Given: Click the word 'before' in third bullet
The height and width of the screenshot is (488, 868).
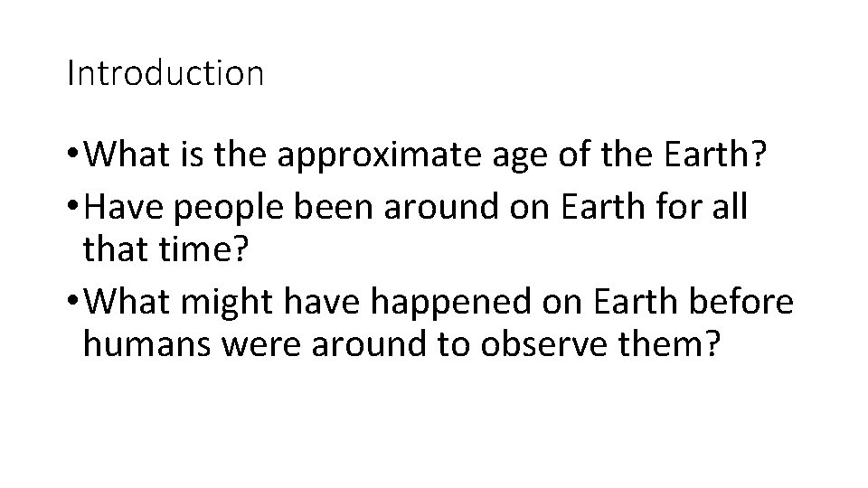Looking at the screenshot, I should pyautogui.click(x=741, y=302).
